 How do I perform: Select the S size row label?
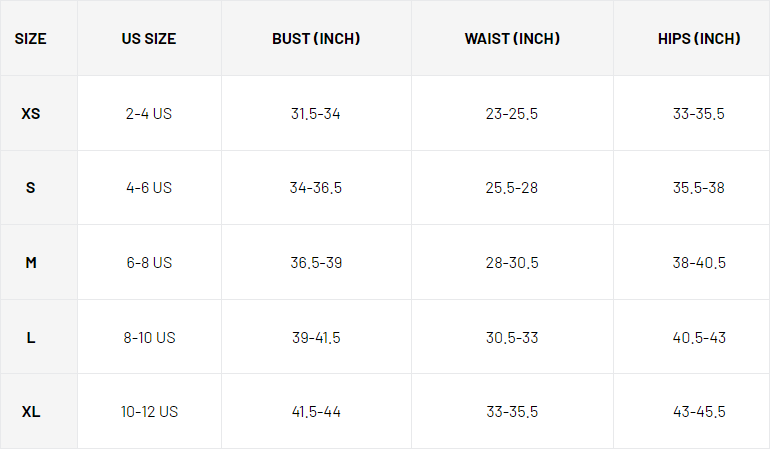[x=31, y=188]
